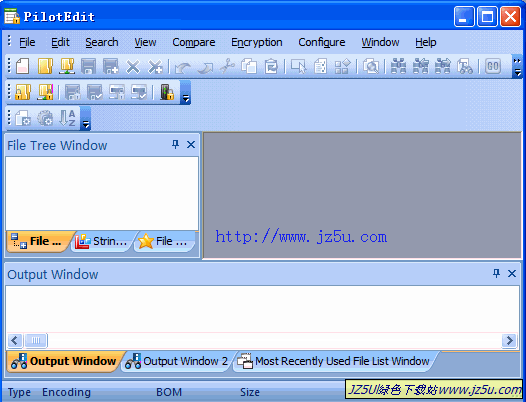Toggle auto-hide pin on Output Window
526x402 pixels.
click(x=496, y=273)
